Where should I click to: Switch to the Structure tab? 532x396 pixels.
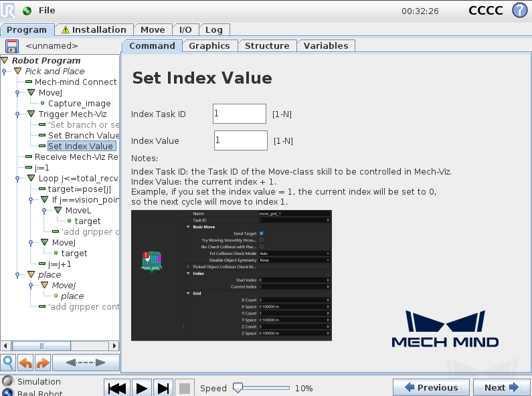tap(268, 45)
